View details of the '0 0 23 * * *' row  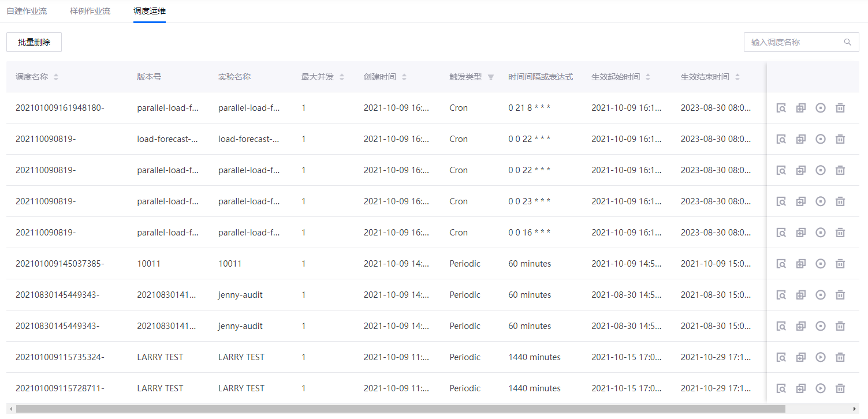pos(781,201)
